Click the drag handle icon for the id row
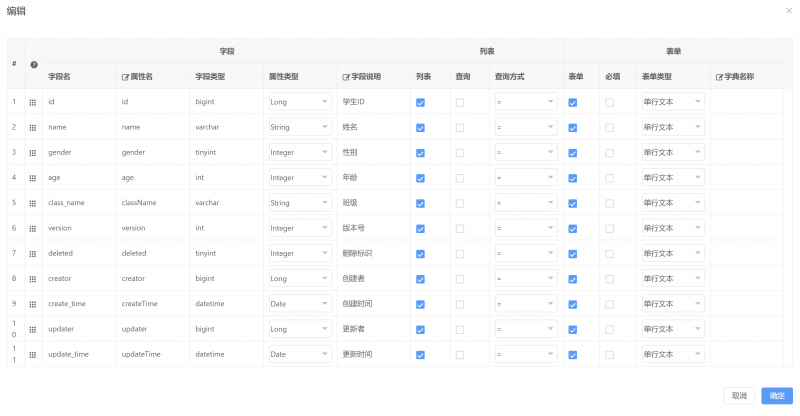 pos(33,102)
